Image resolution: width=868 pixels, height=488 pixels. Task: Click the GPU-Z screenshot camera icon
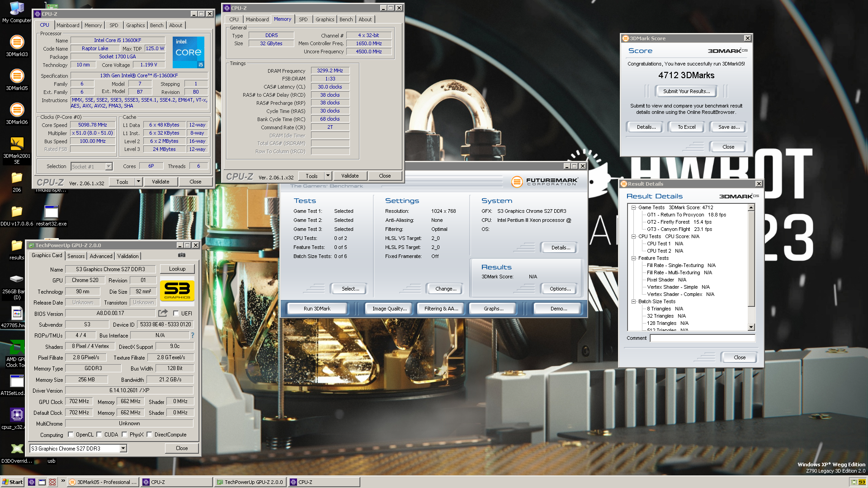(x=181, y=255)
